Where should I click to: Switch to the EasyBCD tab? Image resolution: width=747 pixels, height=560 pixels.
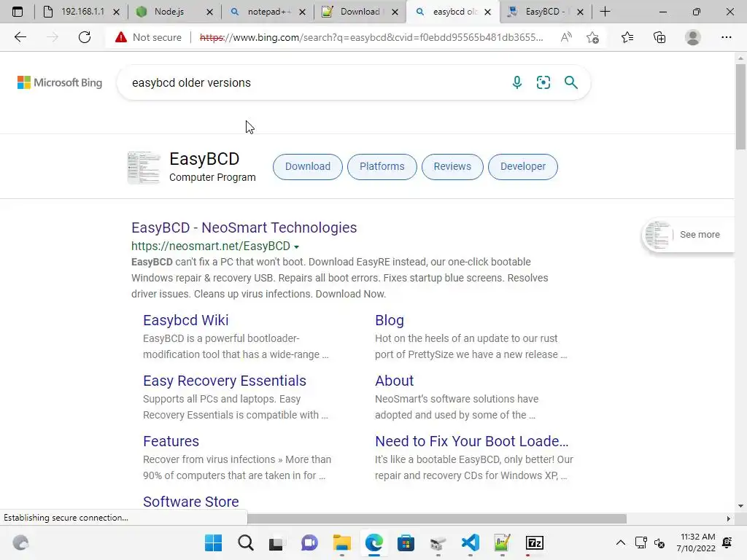pyautogui.click(x=544, y=12)
